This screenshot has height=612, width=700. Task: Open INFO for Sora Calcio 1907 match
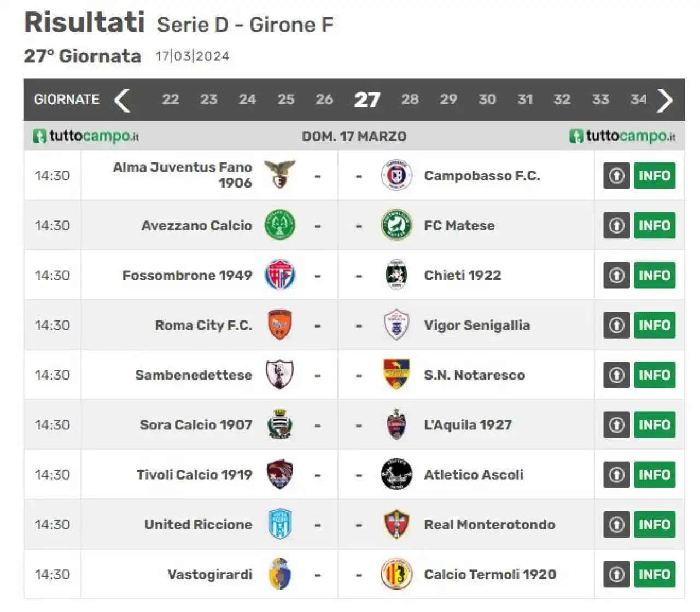655,424
